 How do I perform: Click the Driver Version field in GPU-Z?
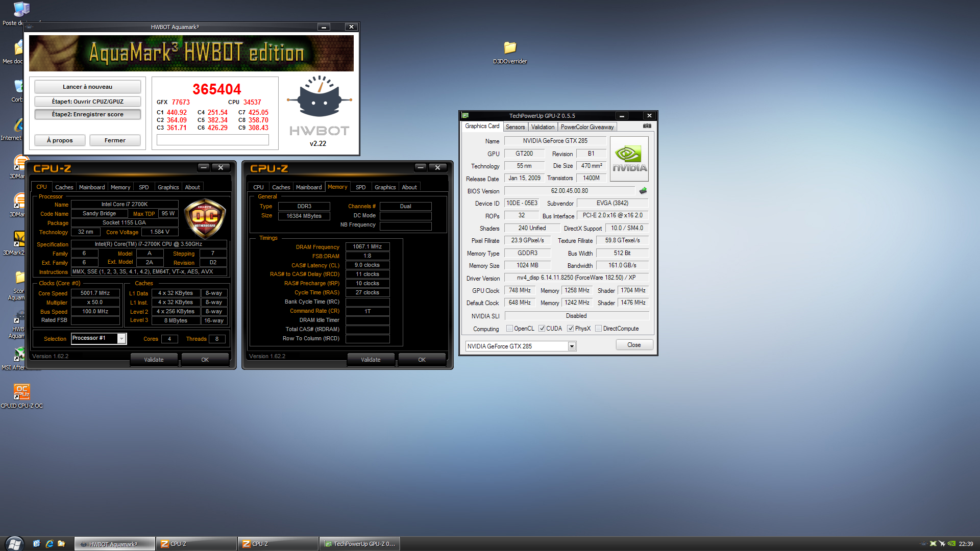(576, 278)
